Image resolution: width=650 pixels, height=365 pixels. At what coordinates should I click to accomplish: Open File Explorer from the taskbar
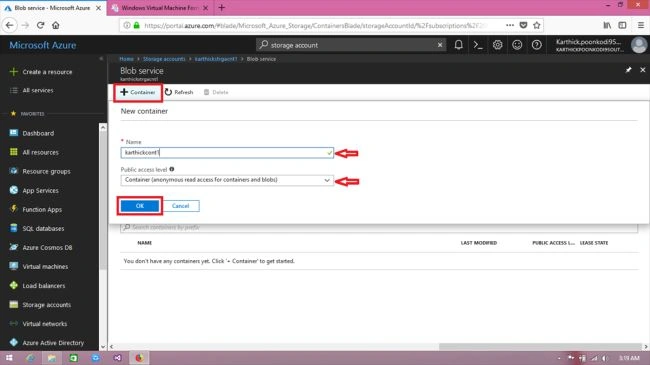(x=52, y=358)
